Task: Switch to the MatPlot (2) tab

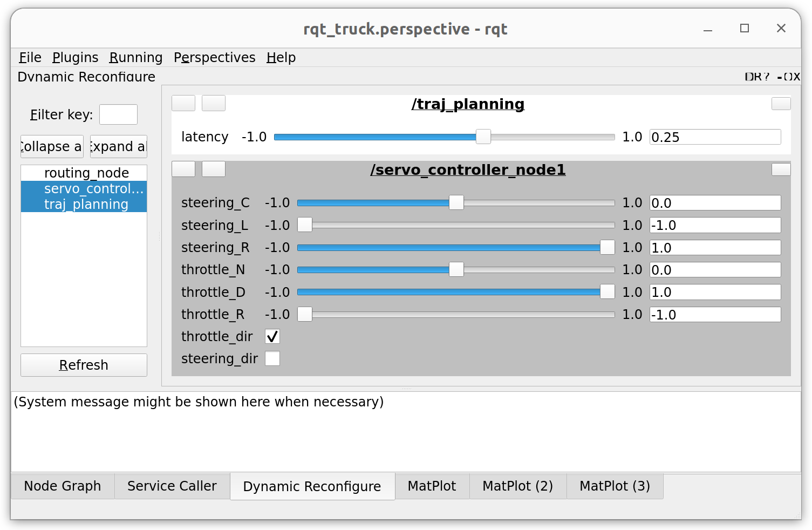Action: click(517, 486)
